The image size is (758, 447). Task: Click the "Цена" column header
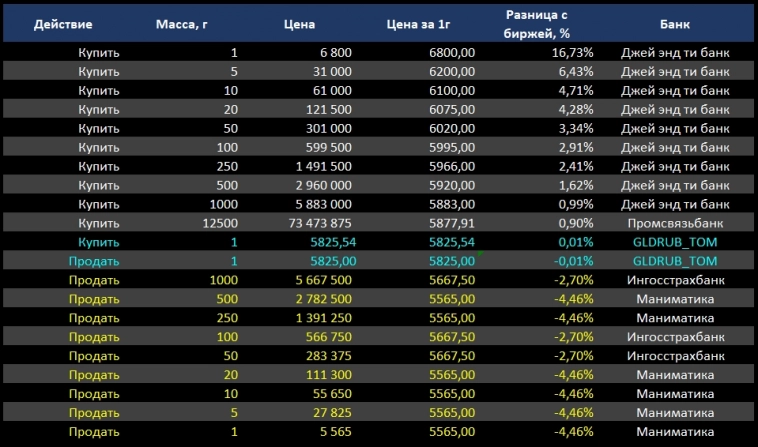299,23
